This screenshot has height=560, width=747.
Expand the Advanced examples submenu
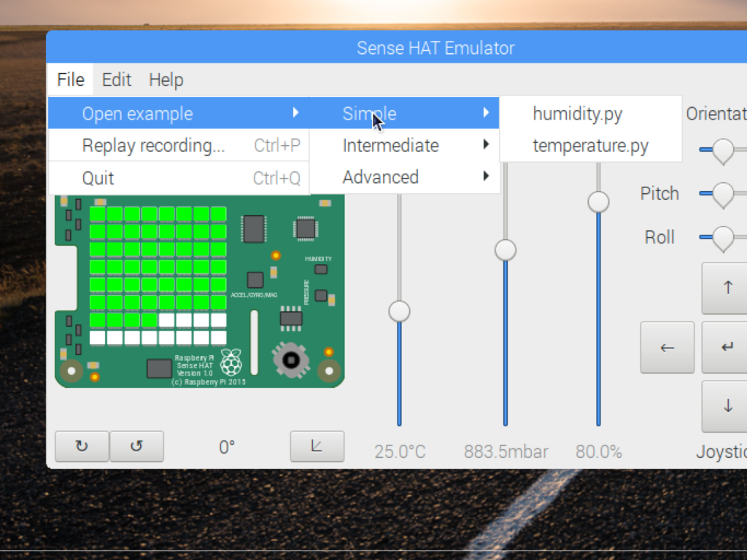404,177
